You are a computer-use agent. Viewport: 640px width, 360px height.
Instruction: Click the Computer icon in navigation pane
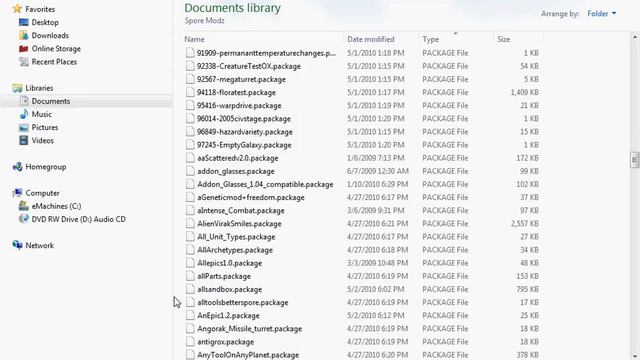click(17, 193)
